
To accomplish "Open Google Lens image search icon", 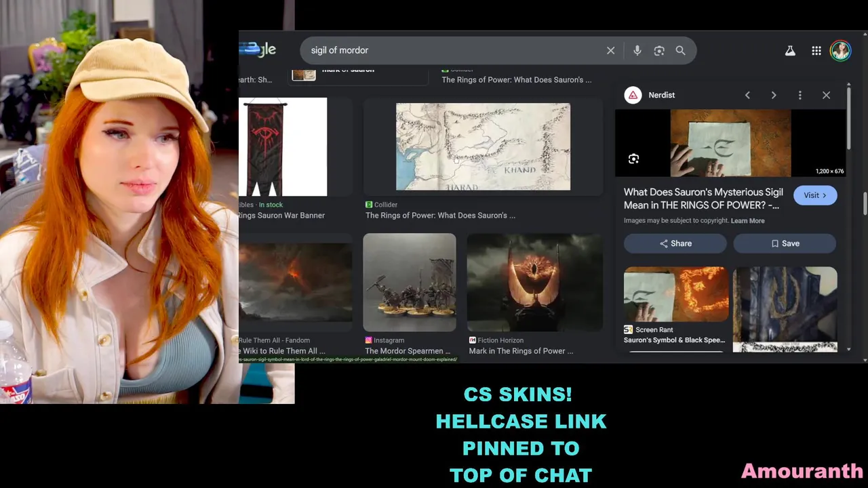I will pos(659,50).
